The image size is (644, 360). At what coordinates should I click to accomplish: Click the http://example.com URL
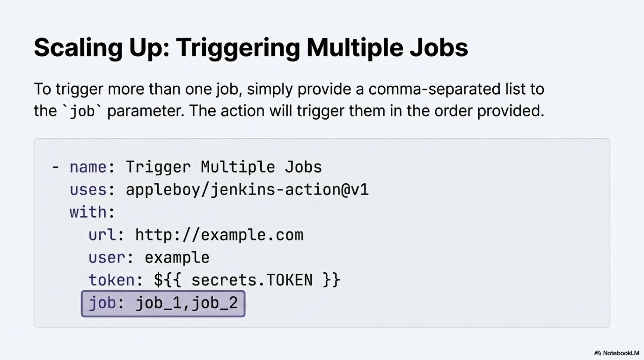(219, 235)
